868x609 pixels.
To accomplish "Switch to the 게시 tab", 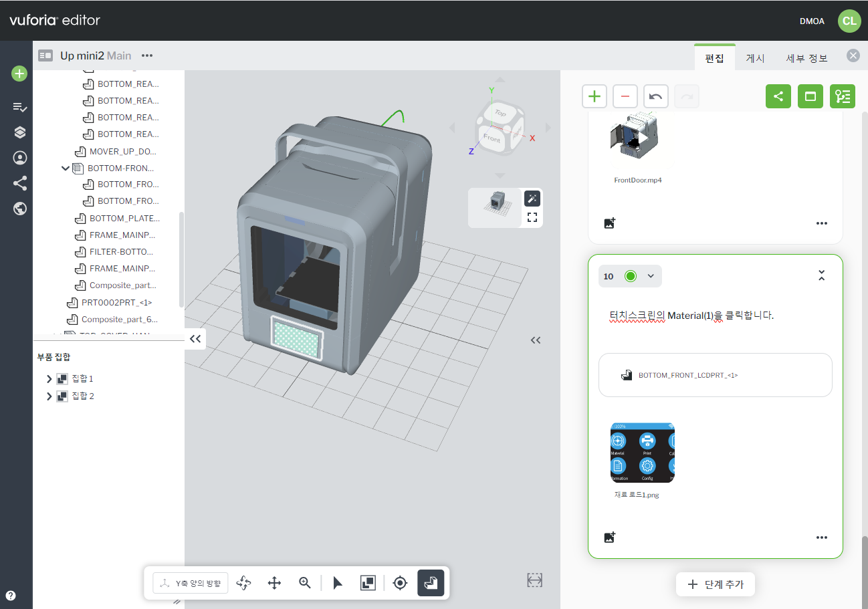I will tap(755, 58).
